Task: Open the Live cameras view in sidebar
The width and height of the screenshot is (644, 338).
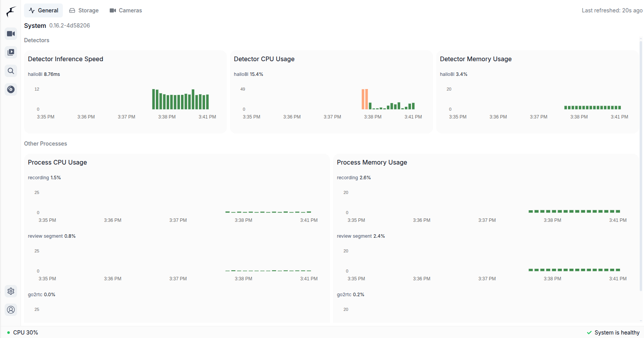Action: pos(11,34)
